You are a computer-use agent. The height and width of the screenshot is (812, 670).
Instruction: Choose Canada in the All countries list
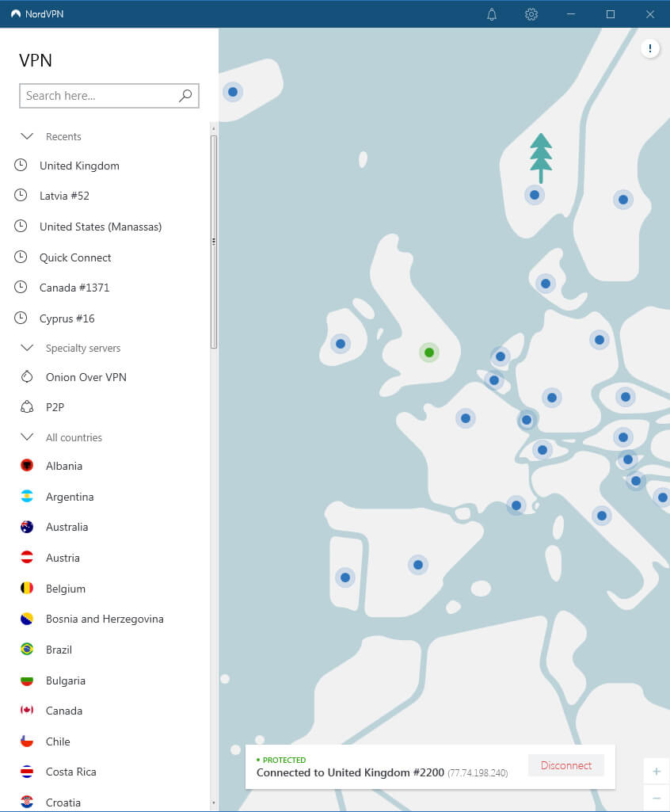[x=64, y=711]
